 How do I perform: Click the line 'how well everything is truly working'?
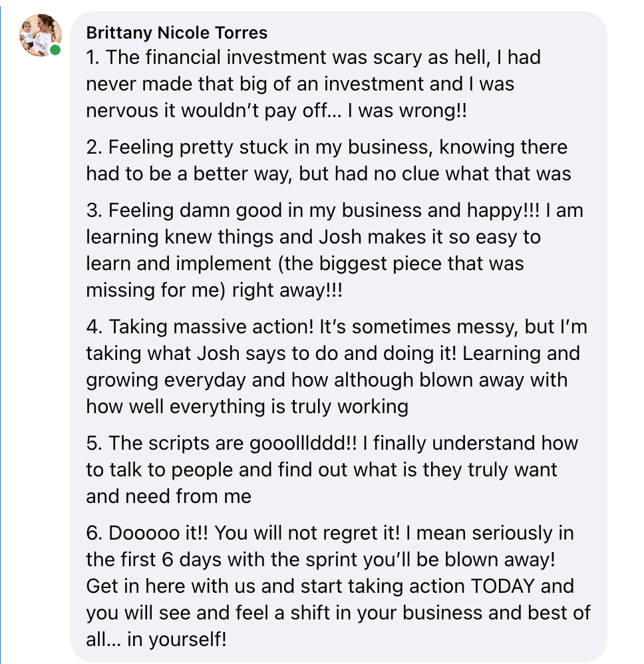point(247,406)
